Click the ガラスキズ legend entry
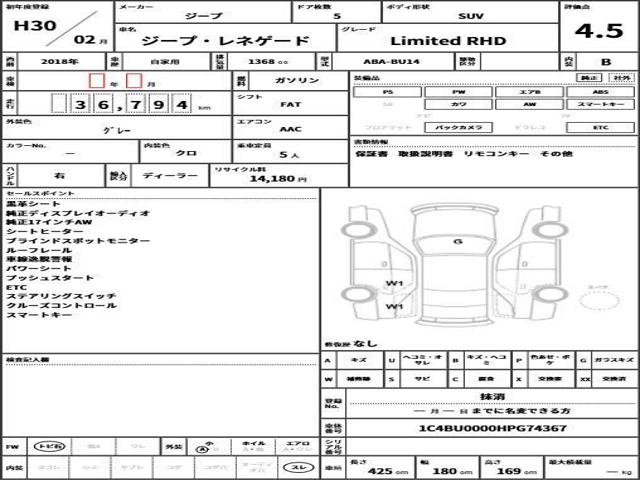Image resolution: width=640 pixels, height=480 pixels. [x=614, y=360]
